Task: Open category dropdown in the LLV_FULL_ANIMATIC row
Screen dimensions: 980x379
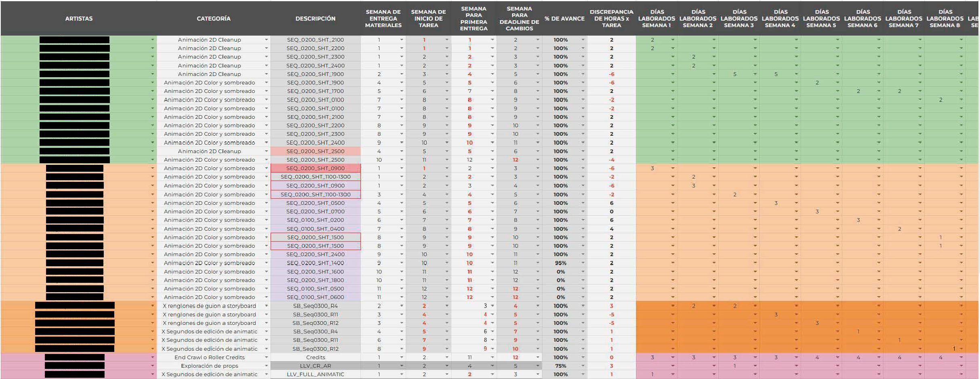Action: pos(267,375)
